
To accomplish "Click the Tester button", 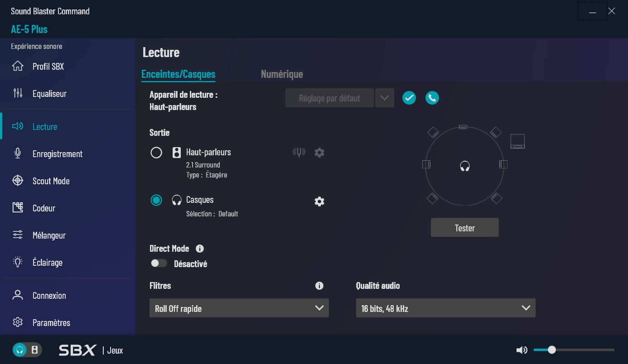I will pyautogui.click(x=465, y=228).
